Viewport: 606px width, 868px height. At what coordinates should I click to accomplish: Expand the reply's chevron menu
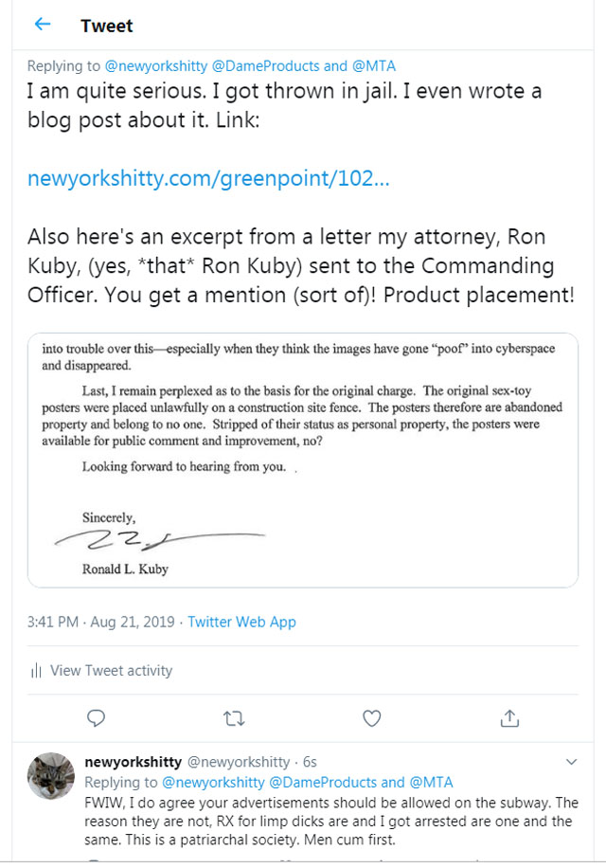pyautogui.click(x=571, y=762)
